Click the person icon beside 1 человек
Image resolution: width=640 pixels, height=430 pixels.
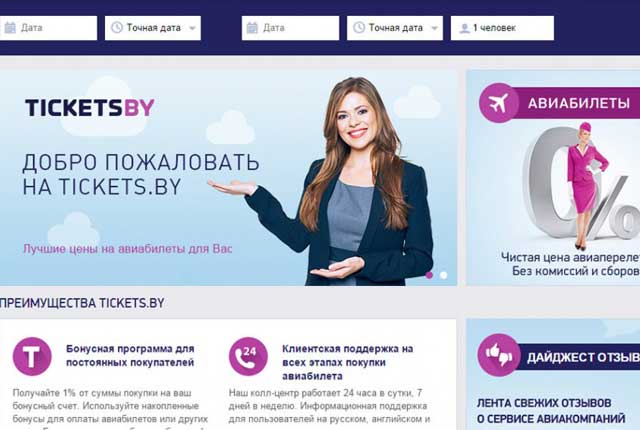(x=464, y=28)
